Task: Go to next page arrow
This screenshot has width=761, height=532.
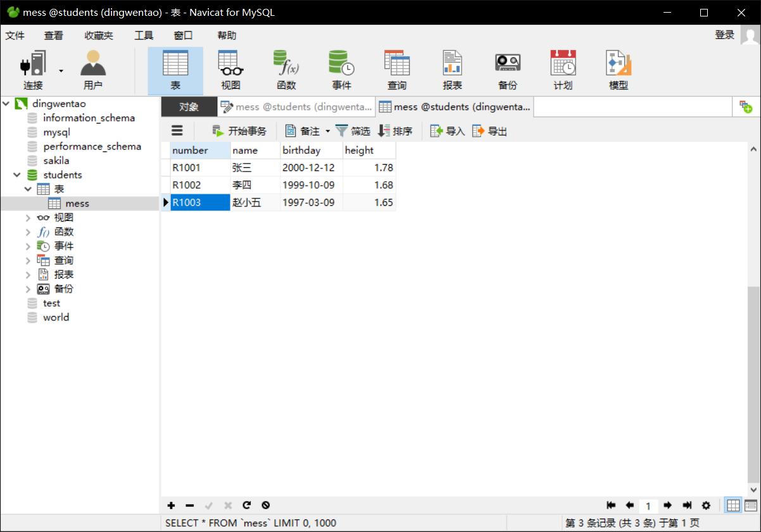Action: click(667, 505)
